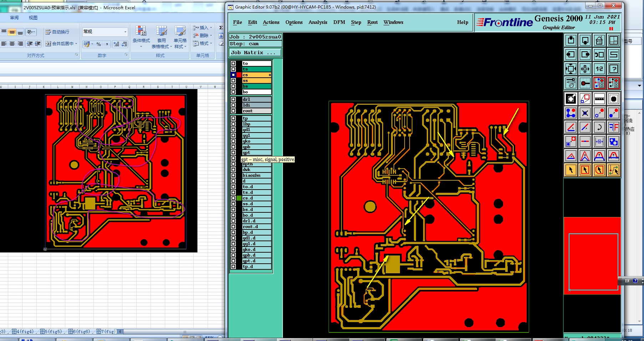Screen dimensions: 644x341
Task: Click the wrench and palette options icon
Action: coord(571,83)
